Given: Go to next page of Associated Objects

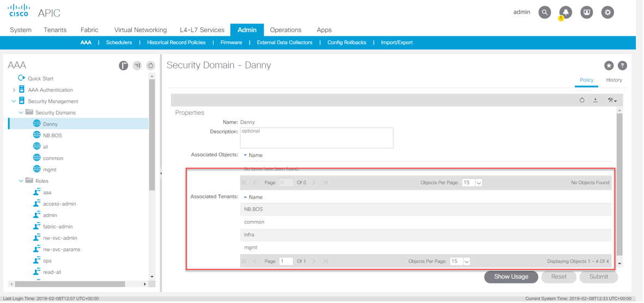Looking at the screenshot, I should (x=314, y=182).
